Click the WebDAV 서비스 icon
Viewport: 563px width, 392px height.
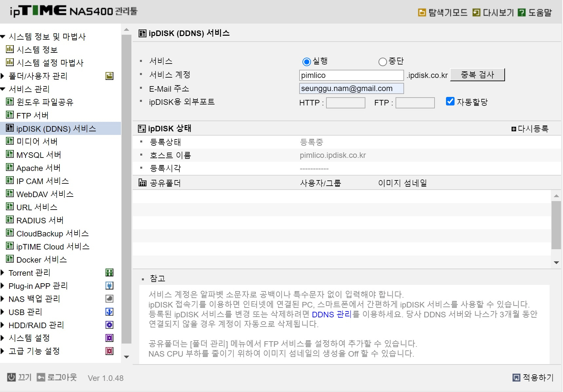(10, 194)
